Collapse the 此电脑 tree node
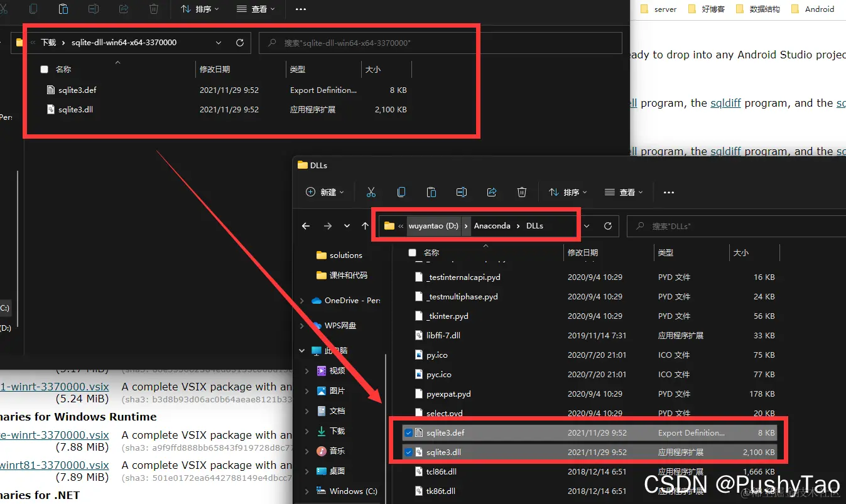This screenshot has height=504, width=846. coord(302,351)
